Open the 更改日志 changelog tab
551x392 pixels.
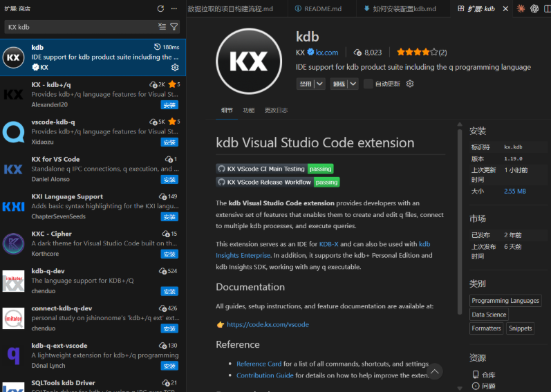point(276,111)
